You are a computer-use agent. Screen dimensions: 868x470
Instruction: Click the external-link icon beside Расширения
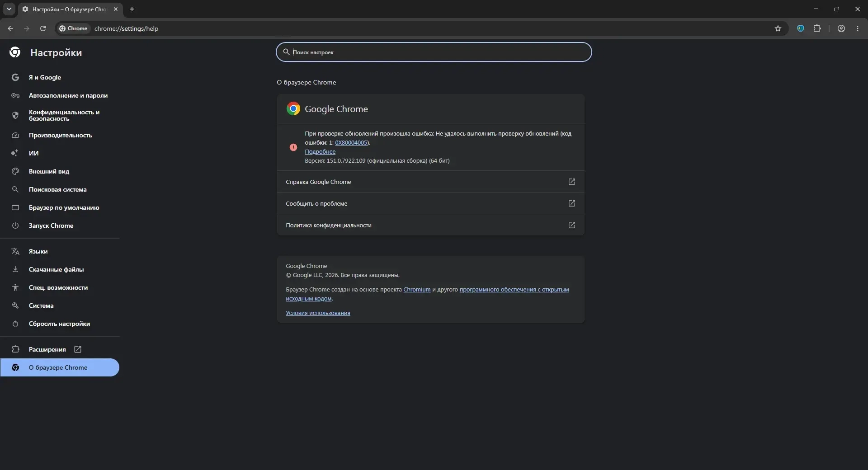point(78,349)
